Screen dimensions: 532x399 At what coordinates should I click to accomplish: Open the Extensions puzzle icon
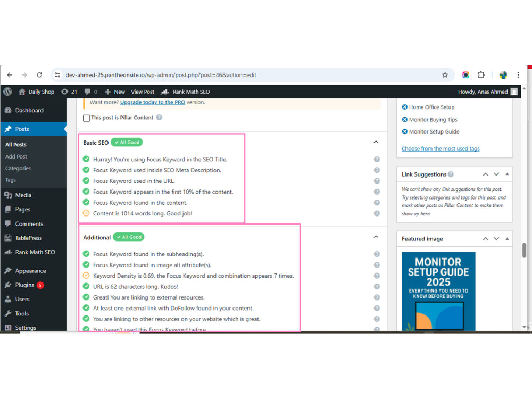(x=481, y=75)
